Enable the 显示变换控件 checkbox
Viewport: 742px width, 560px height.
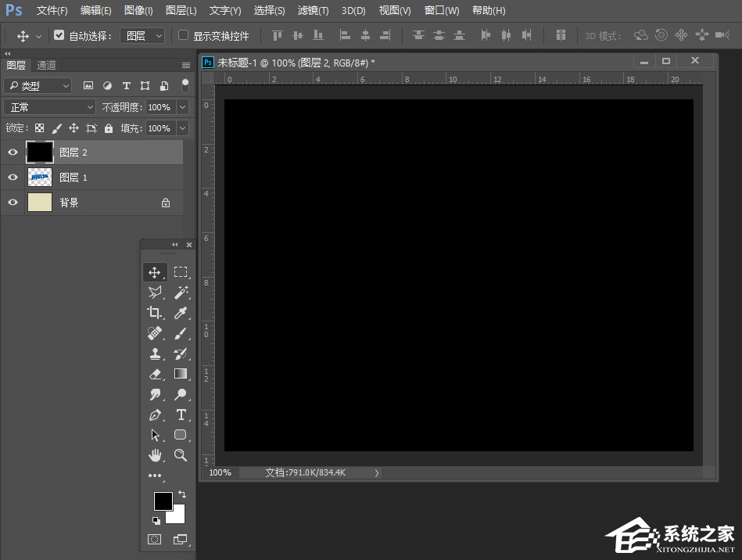coord(184,35)
